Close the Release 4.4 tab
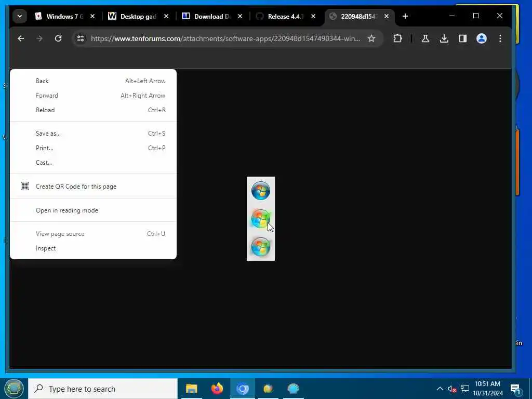 pos(313,16)
